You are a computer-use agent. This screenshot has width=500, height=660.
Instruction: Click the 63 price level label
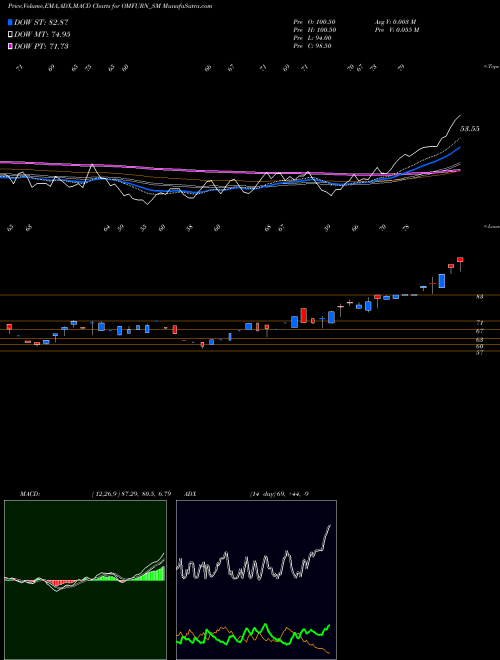pyautogui.click(x=479, y=340)
